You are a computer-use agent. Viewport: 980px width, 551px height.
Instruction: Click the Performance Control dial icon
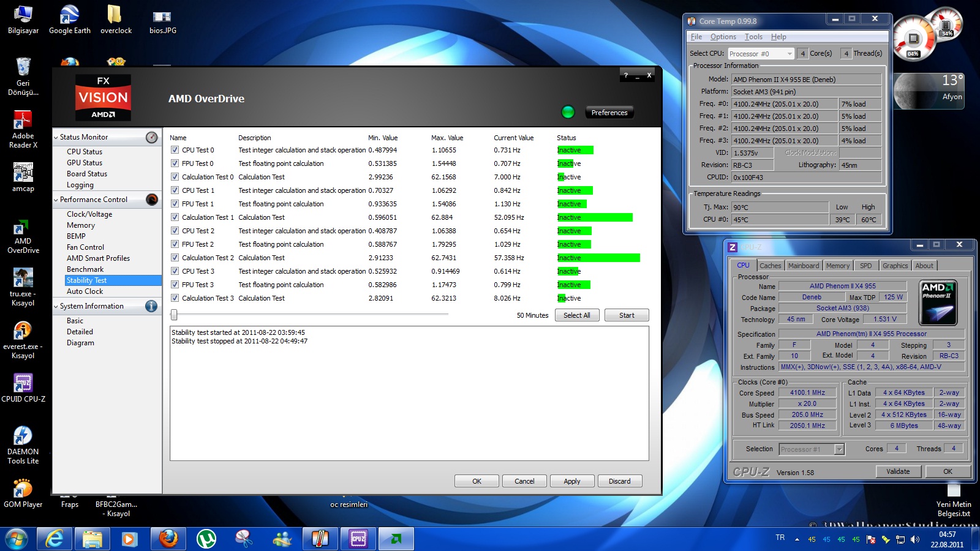(152, 200)
